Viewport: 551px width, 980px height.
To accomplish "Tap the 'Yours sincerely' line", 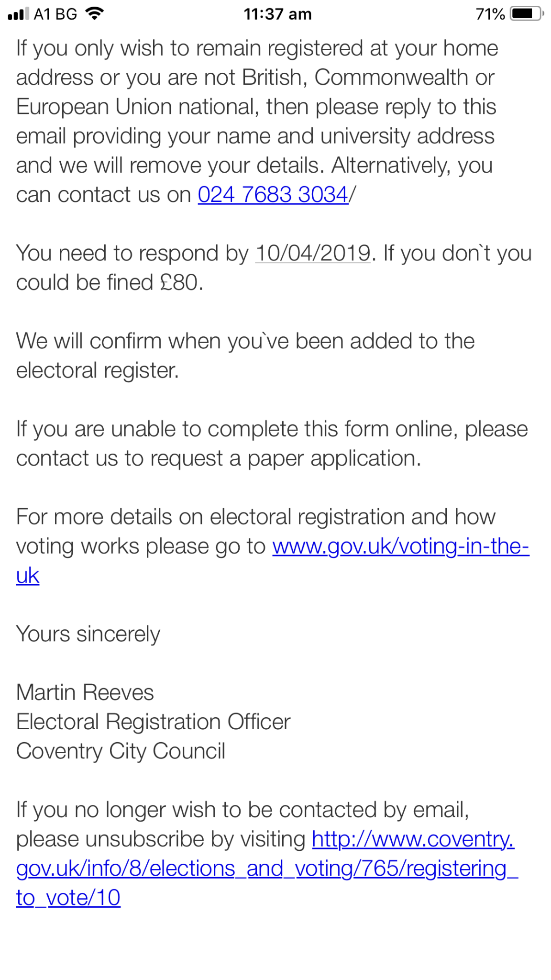I will tap(88, 634).
